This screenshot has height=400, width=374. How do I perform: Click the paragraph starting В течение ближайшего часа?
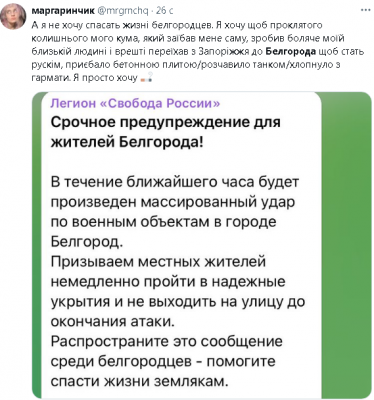175,212
